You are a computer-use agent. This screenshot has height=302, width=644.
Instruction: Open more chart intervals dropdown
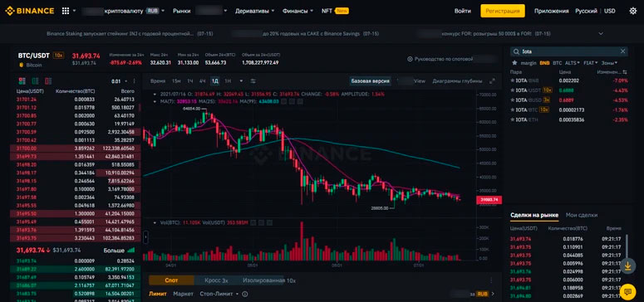[x=241, y=80]
